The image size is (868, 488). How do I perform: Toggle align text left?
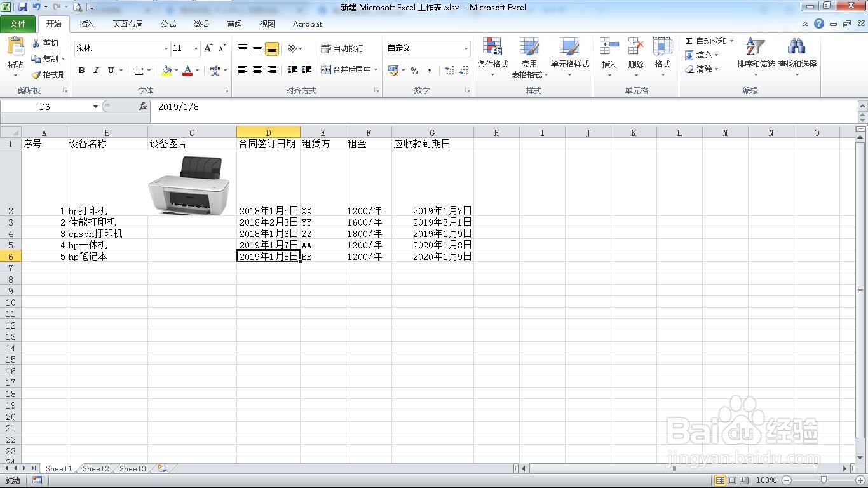point(243,70)
